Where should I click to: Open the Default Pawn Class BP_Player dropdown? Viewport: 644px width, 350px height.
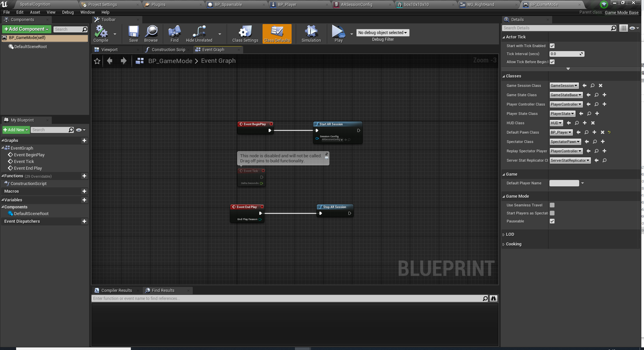coord(561,133)
